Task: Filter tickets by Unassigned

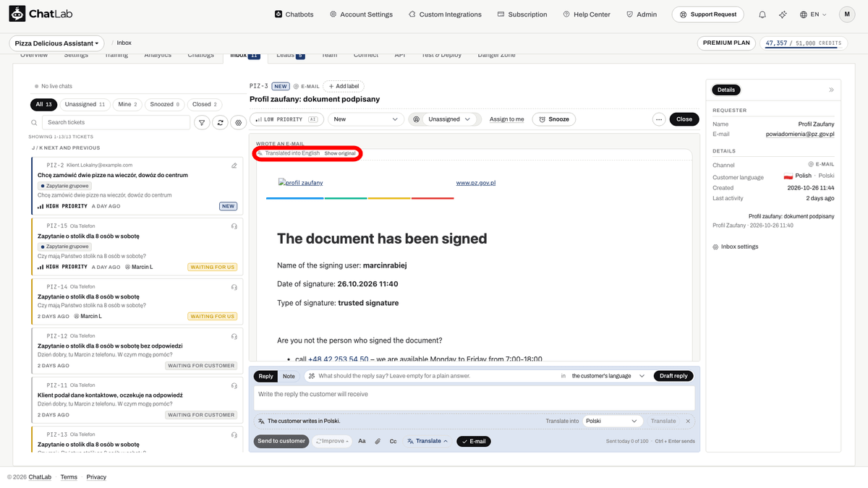Action: click(x=85, y=104)
